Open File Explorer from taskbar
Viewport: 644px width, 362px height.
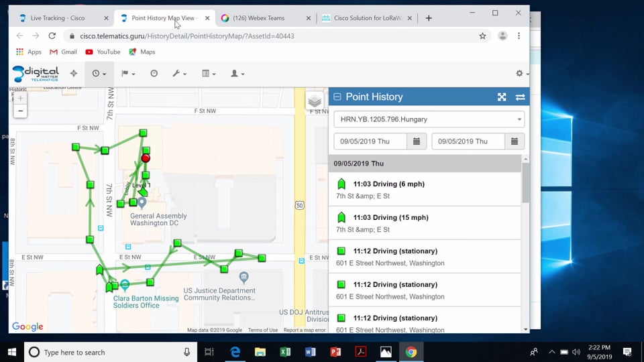click(x=260, y=352)
